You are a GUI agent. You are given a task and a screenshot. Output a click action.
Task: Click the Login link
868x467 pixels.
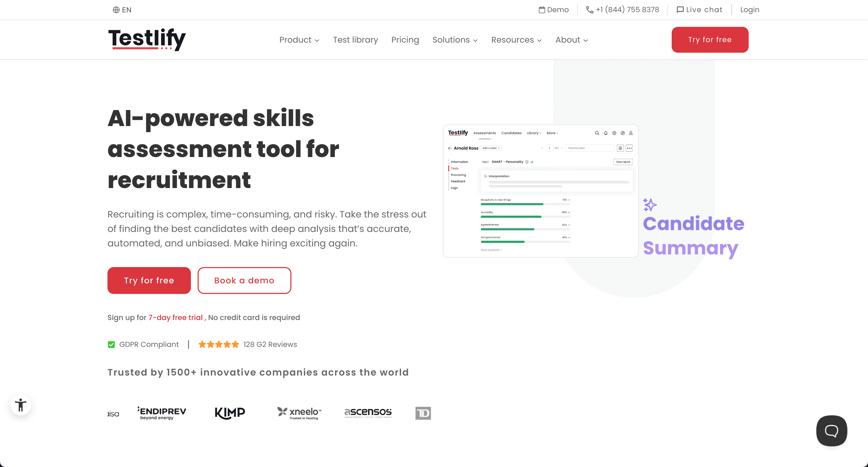click(749, 10)
